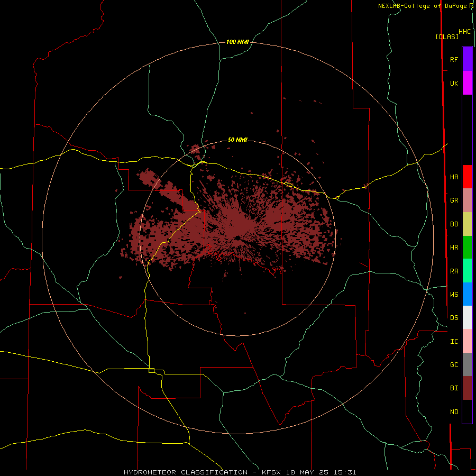Viewport: 476px width, 476px height.
Task: Click the HA legend label
Action: (454, 177)
